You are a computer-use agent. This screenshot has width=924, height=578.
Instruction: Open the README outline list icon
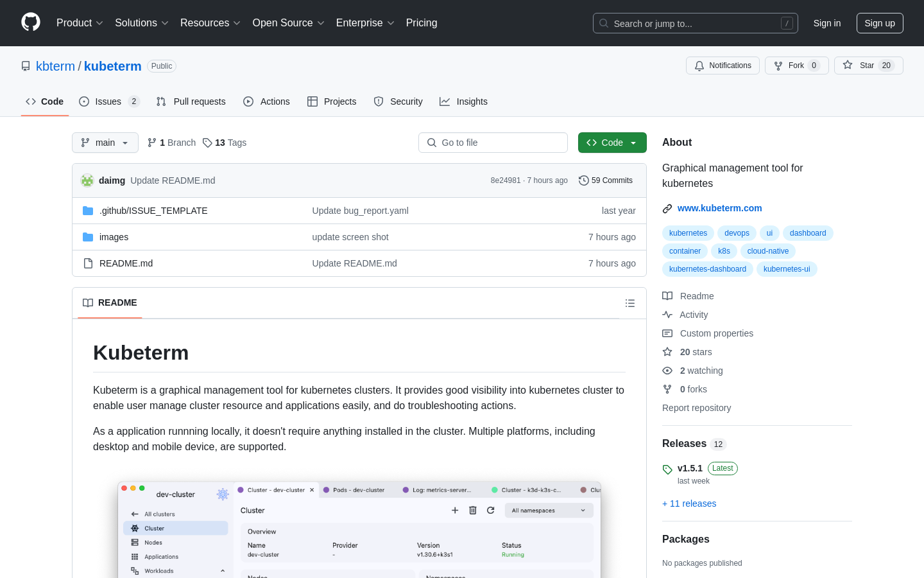(630, 303)
